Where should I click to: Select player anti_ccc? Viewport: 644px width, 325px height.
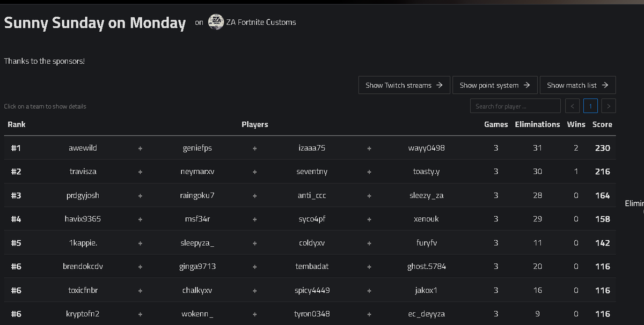pos(312,196)
